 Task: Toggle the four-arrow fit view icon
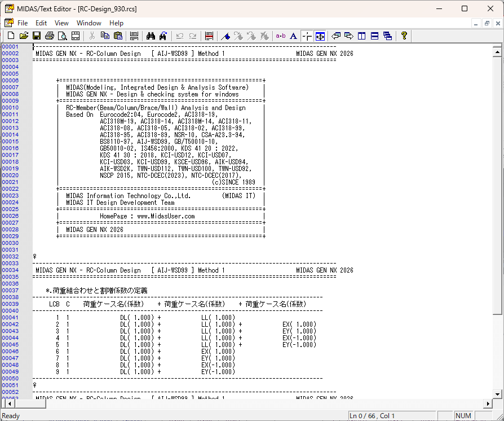click(x=320, y=36)
